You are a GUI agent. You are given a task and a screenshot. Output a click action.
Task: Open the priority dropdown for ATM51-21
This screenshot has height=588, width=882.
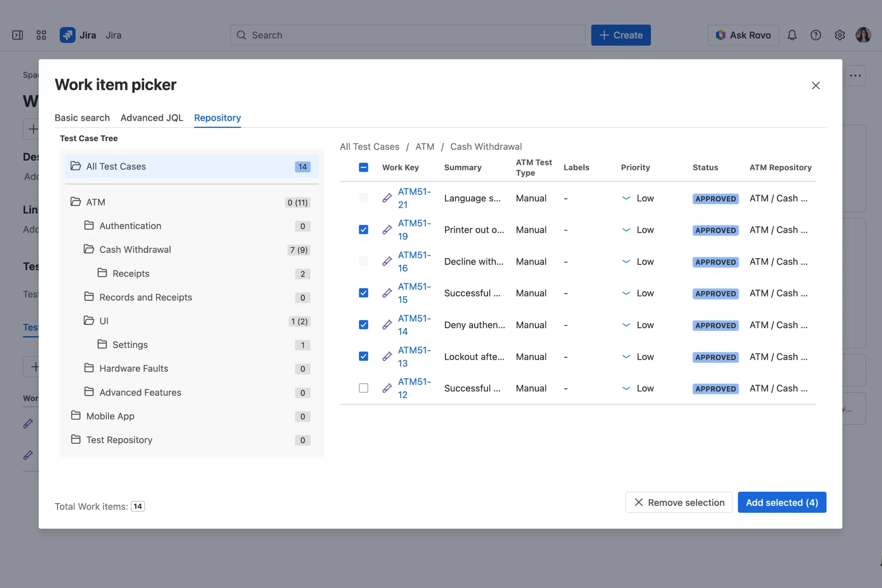625,198
